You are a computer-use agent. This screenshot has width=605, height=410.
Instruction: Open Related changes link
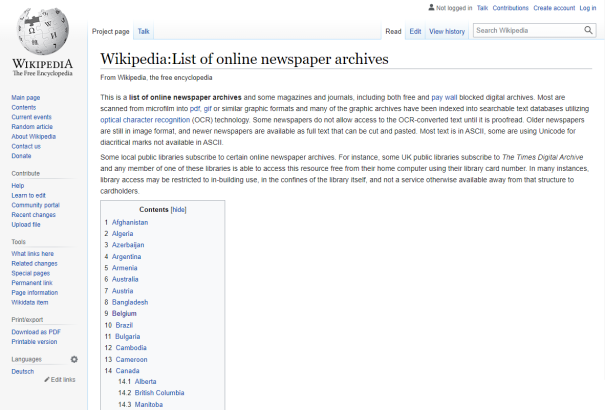(x=34, y=263)
